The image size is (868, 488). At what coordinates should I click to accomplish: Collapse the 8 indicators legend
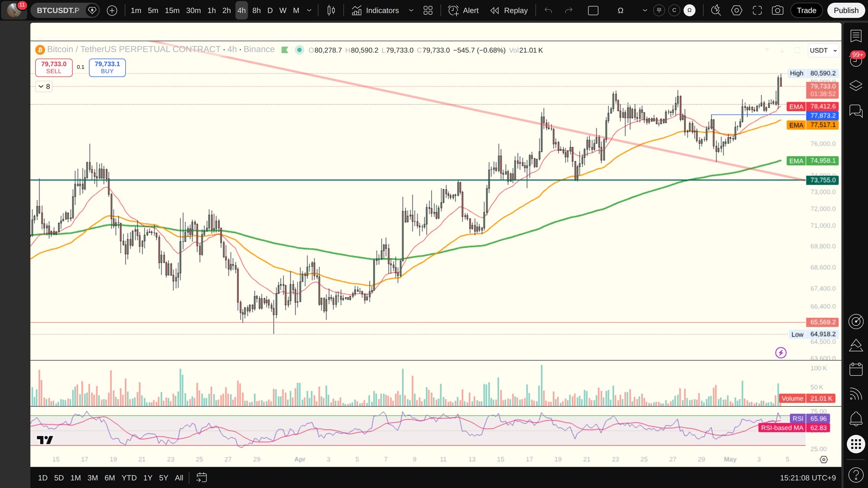pyautogui.click(x=44, y=86)
